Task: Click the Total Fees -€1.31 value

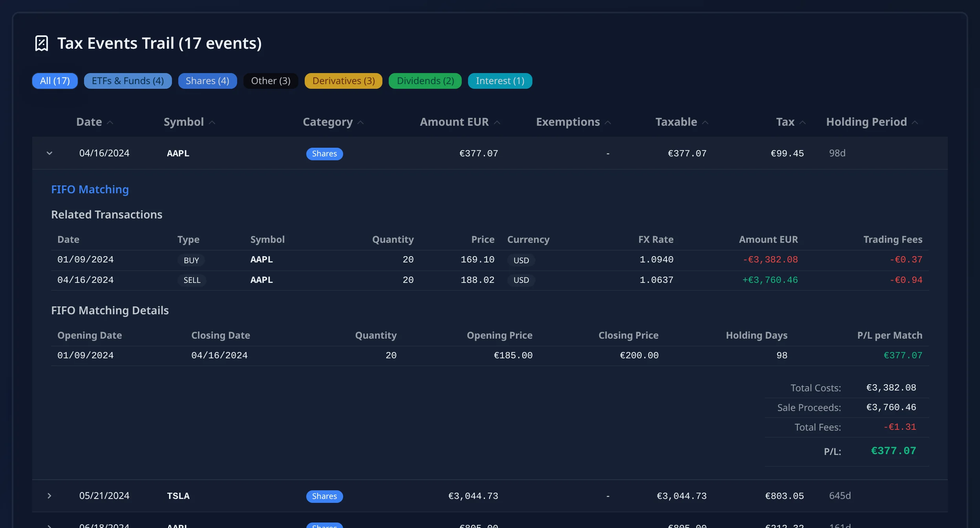Action: 900,427
